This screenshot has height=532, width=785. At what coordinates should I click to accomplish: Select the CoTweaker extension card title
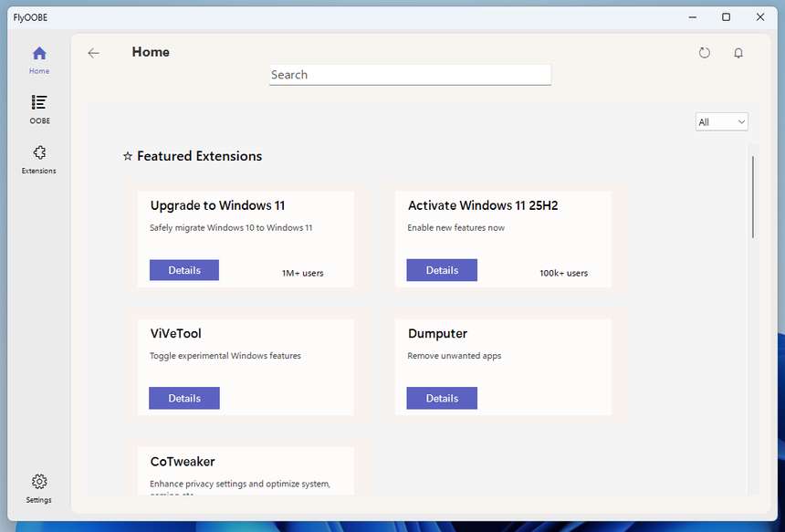183,462
